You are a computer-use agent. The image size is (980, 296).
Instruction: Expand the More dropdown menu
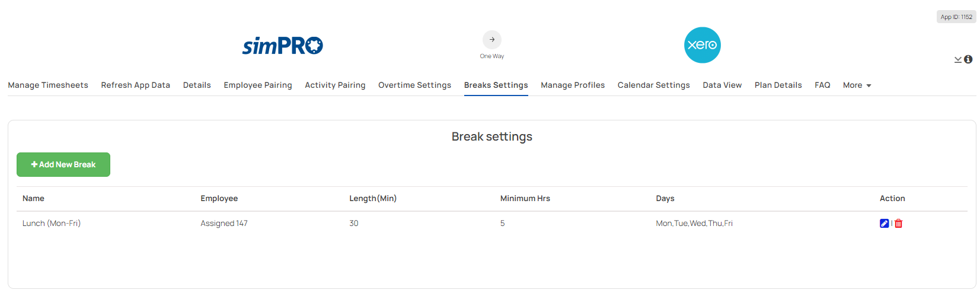857,85
